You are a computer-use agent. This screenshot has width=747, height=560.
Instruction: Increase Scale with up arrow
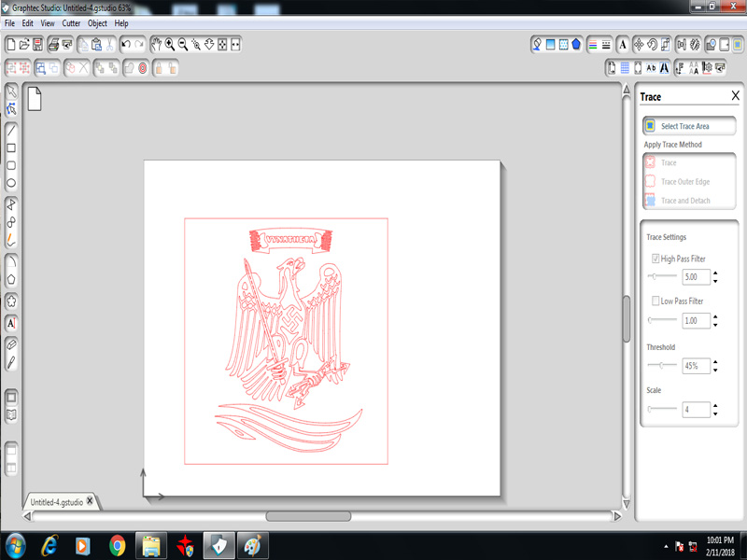point(715,406)
